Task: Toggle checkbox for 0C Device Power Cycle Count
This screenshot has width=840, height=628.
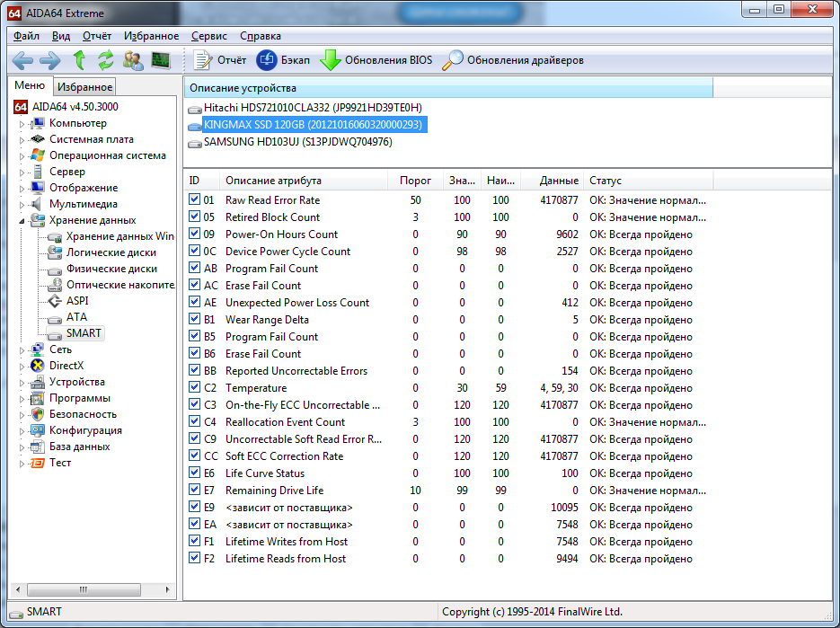Action: click(x=194, y=251)
